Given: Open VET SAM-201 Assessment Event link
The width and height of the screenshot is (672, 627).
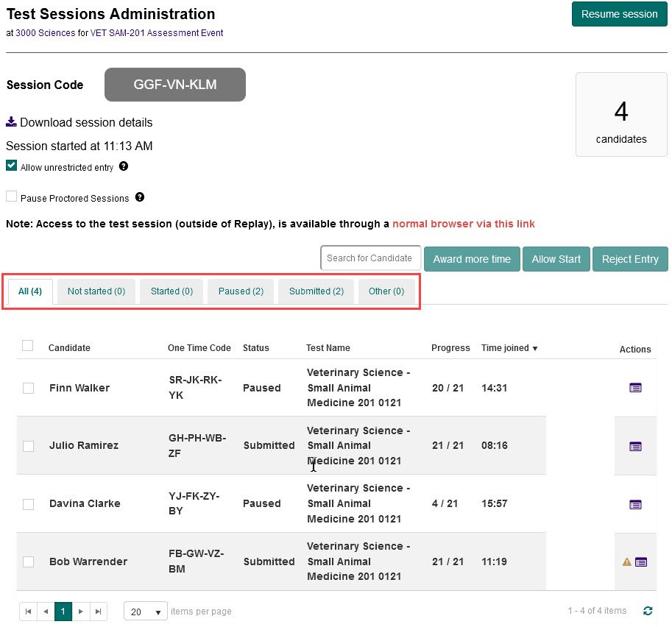Looking at the screenshot, I should tap(157, 33).
